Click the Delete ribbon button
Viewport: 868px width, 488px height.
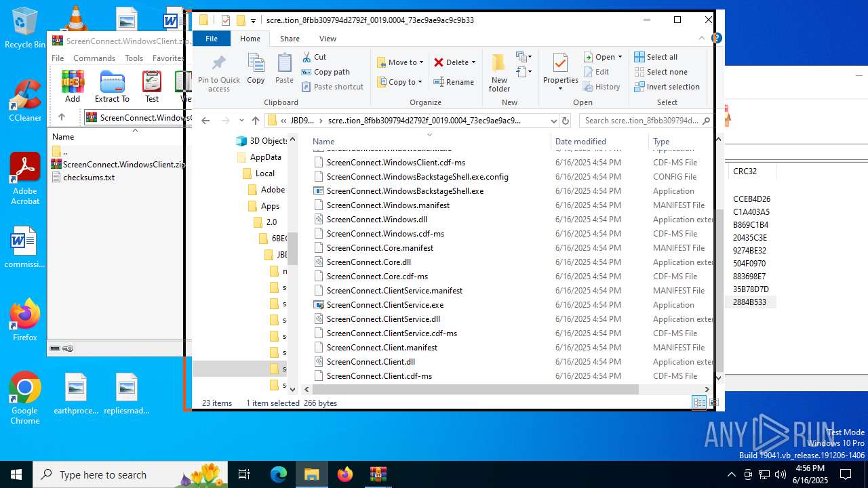(x=454, y=62)
